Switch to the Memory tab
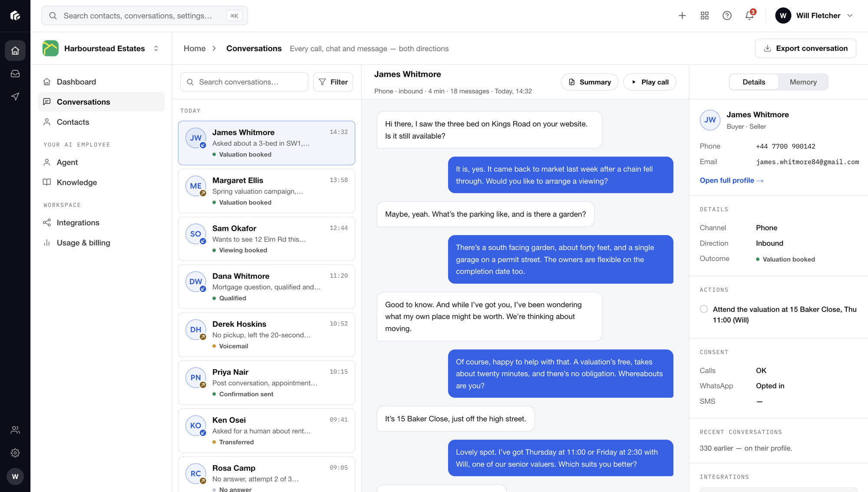The image size is (868, 492). tap(803, 82)
